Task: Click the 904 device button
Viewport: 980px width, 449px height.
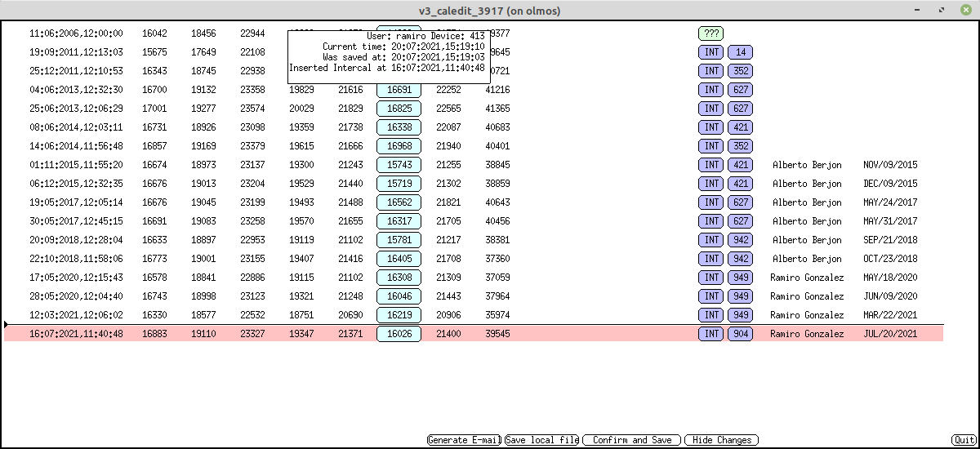Action: (741, 334)
